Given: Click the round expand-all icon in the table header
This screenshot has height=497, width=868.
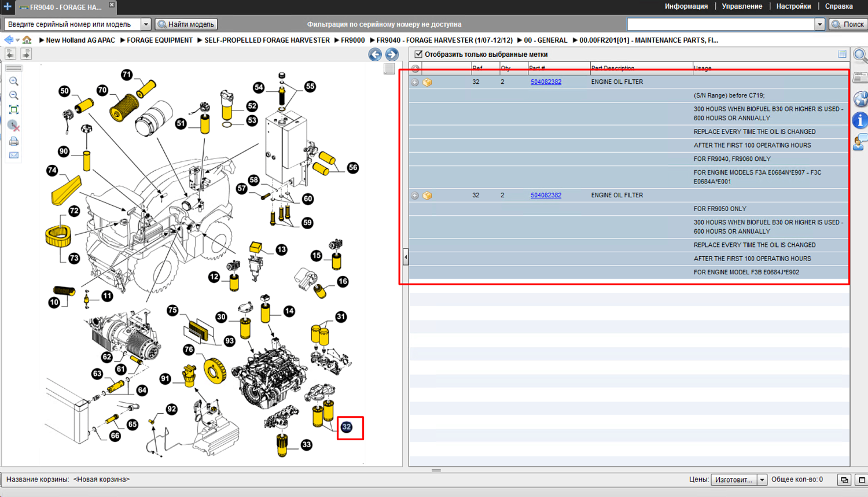Looking at the screenshot, I should 415,68.
